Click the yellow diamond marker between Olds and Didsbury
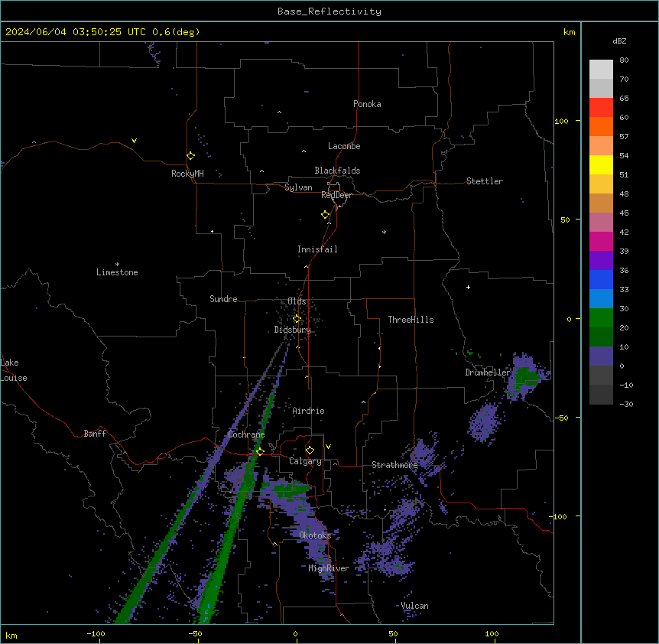This screenshot has height=644, width=659. (297, 319)
